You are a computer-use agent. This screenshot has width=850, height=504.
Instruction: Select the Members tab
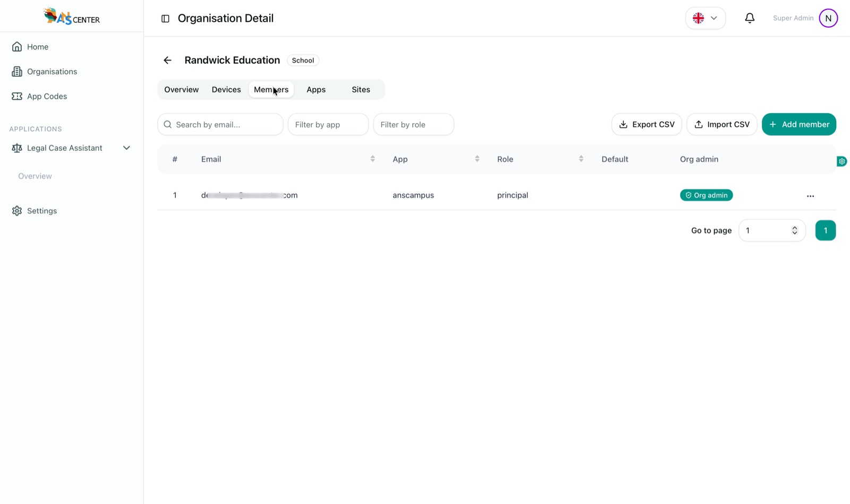click(x=271, y=90)
